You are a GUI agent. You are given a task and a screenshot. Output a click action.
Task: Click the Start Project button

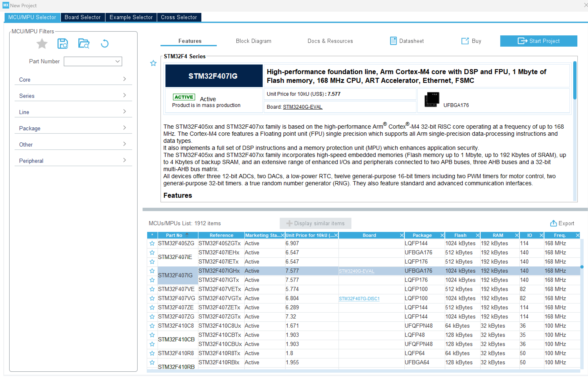tap(538, 41)
